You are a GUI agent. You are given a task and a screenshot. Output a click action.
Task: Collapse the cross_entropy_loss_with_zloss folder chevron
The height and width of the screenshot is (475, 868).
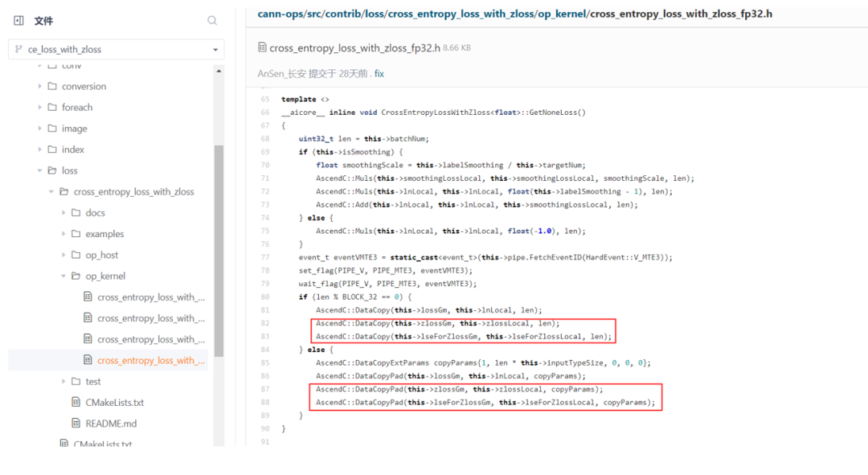[x=51, y=191]
